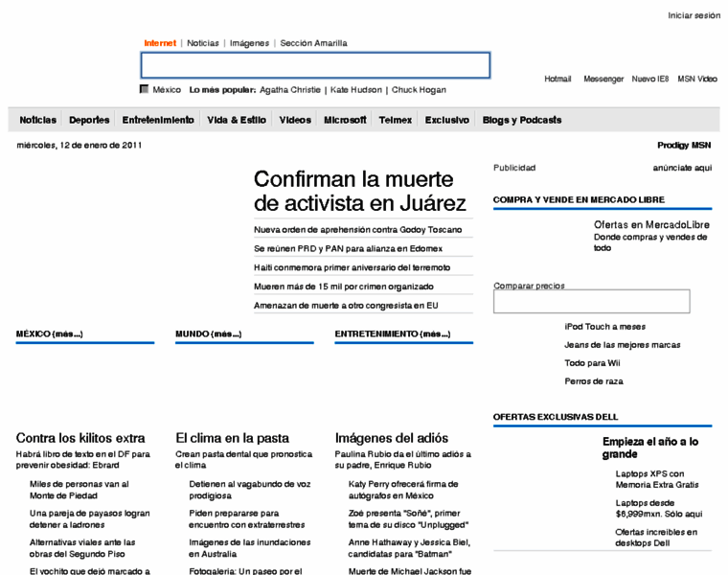The image size is (728, 575).
Task: Open Imágenes de las inundaciones en Australia
Action: point(250,548)
